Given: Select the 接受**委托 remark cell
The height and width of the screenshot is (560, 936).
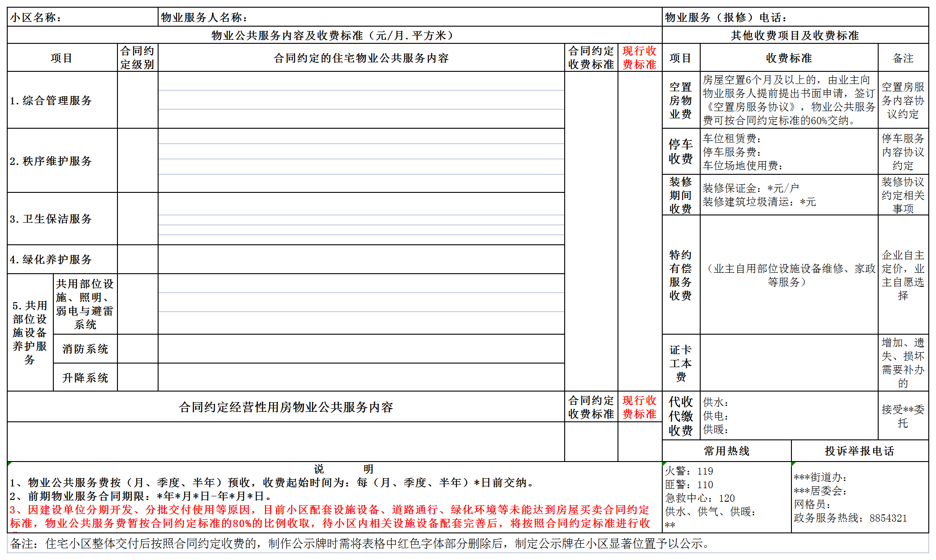Looking at the screenshot, I should [903, 416].
